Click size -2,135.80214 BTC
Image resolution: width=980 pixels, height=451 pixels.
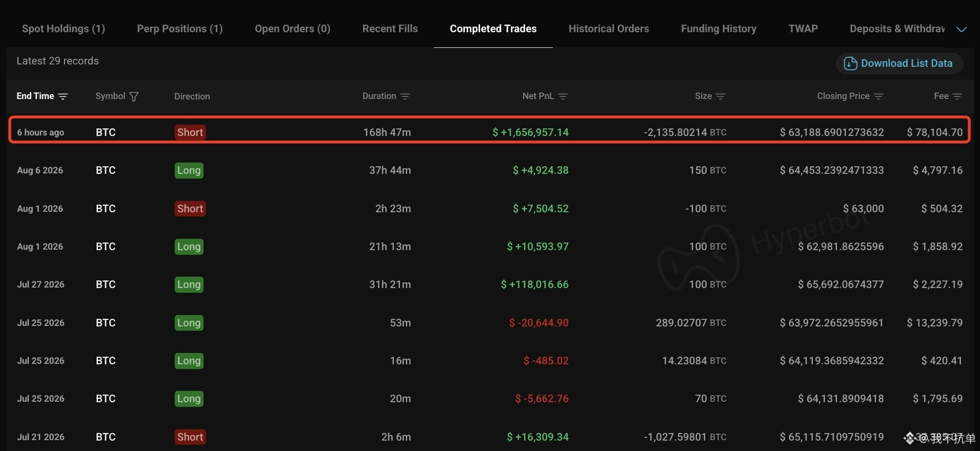click(x=685, y=132)
